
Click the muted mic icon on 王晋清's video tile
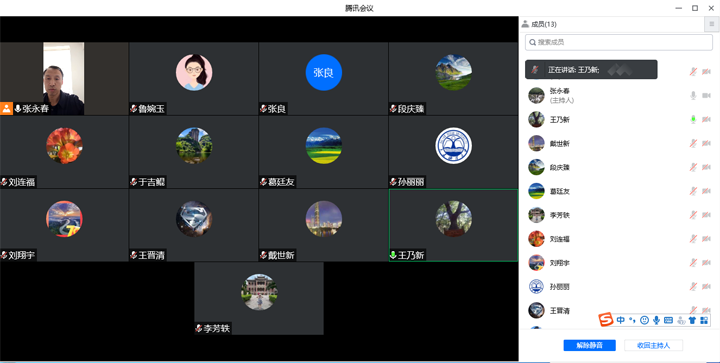134,255
